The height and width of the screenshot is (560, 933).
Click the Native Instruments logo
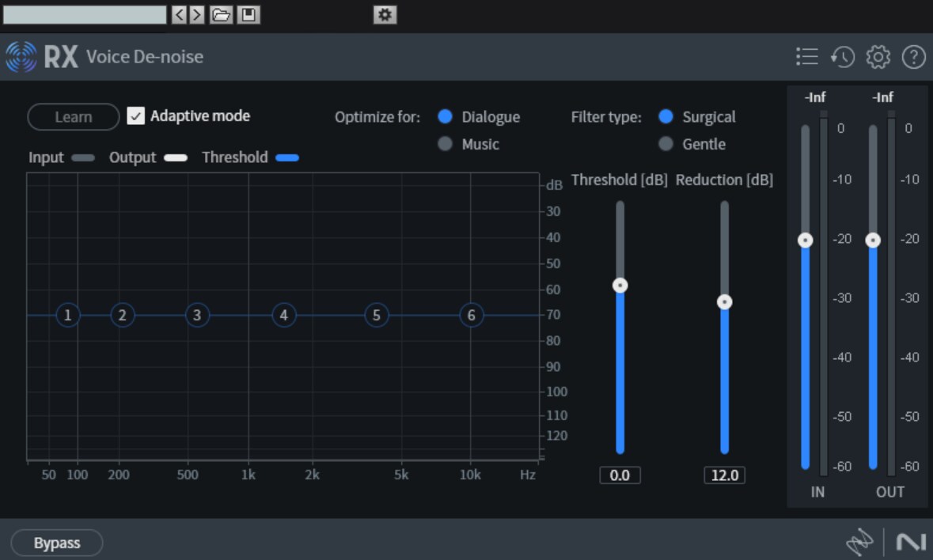pyautogui.click(x=910, y=542)
